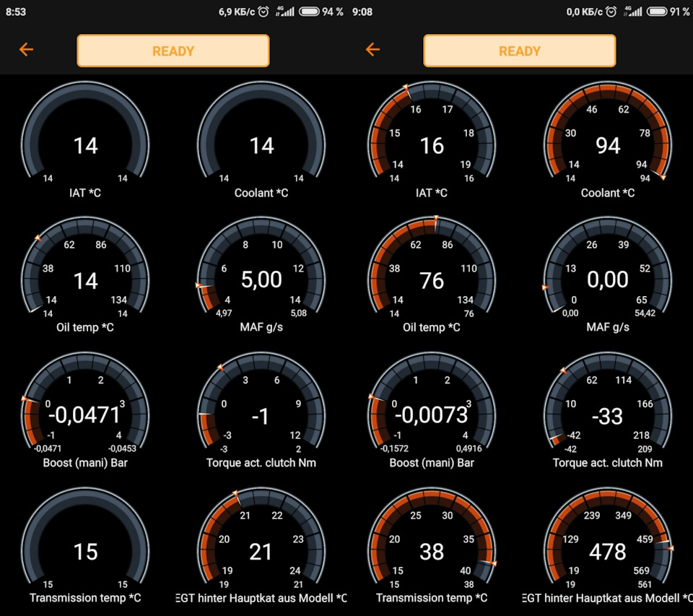
Task: Tap the alarm clock icon in the 9:08 status bar
Action: click(611, 12)
